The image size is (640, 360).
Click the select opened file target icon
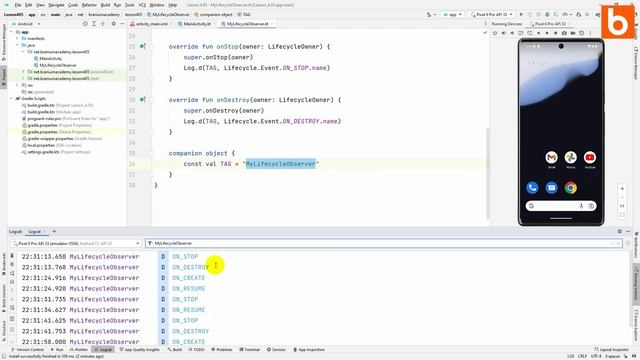tap(85, 24)
